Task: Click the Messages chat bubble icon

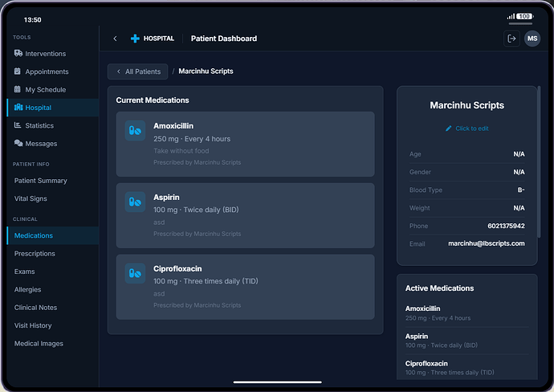Action: (x=18, y=144)
